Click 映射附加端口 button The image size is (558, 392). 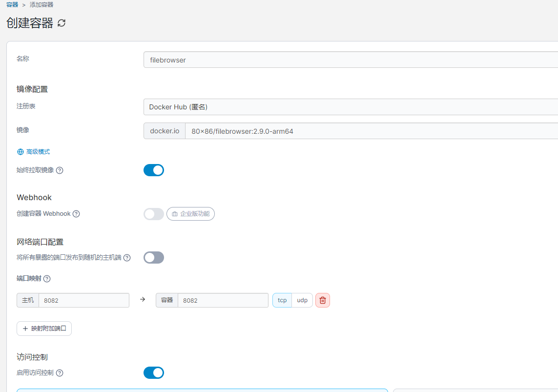44,329
